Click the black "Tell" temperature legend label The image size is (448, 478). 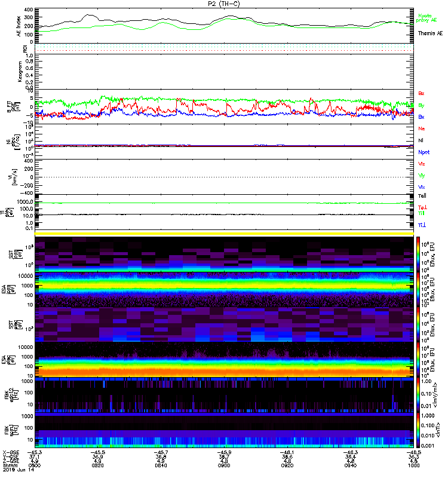pyautogui.click(x=422, y=196)
